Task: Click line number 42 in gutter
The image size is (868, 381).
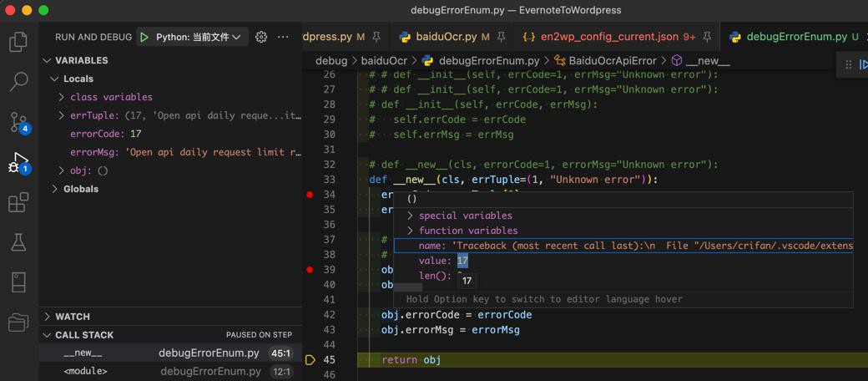Action: click(329, 314)
